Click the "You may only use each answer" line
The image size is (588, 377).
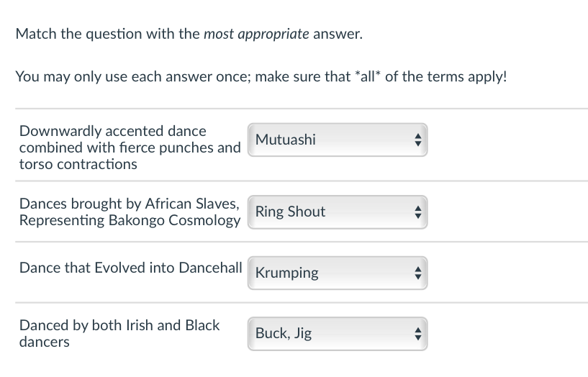[261, 77]
